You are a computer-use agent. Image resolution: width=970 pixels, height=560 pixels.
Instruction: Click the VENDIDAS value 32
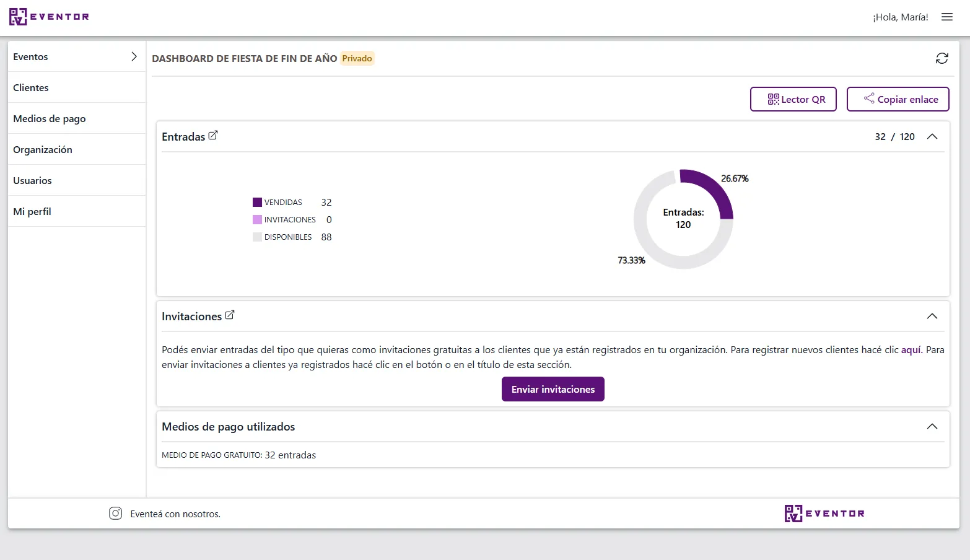pyautogui.click(x=326, y=202)
